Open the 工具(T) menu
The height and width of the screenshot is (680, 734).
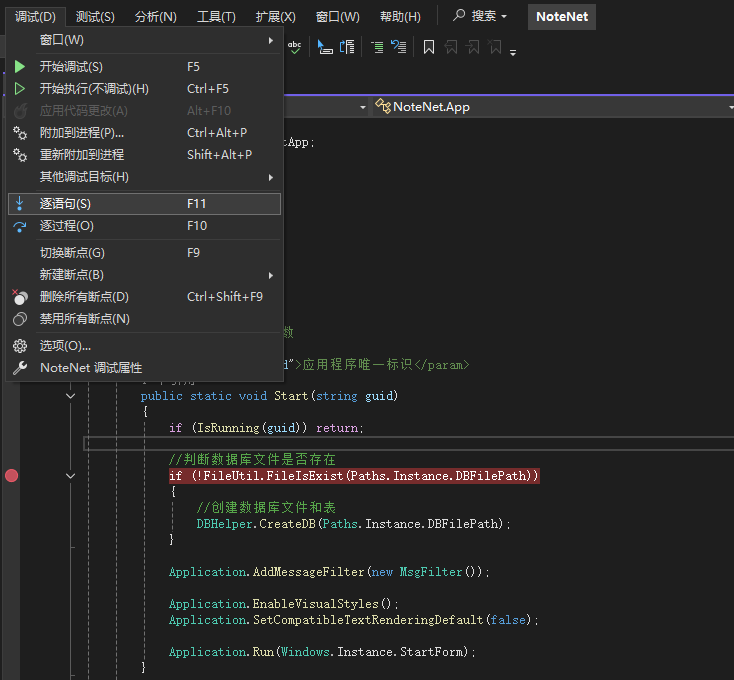coord(216,17)
